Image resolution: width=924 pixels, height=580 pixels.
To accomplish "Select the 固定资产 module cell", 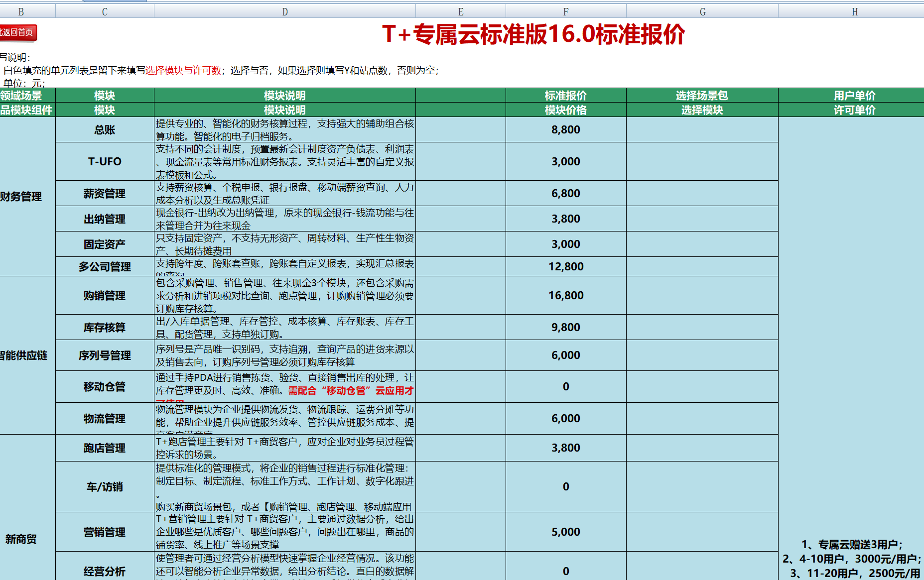I will tap(105, 244).
